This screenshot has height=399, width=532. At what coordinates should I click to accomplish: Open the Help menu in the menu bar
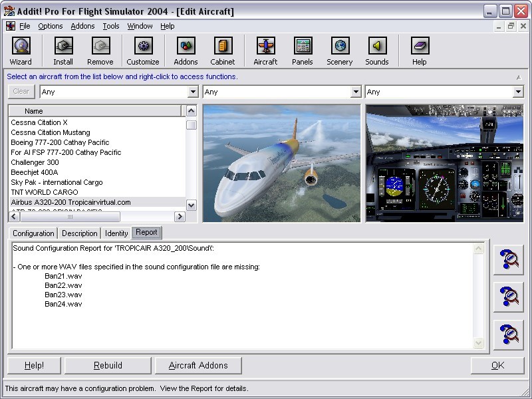click(x=168, y=26)
